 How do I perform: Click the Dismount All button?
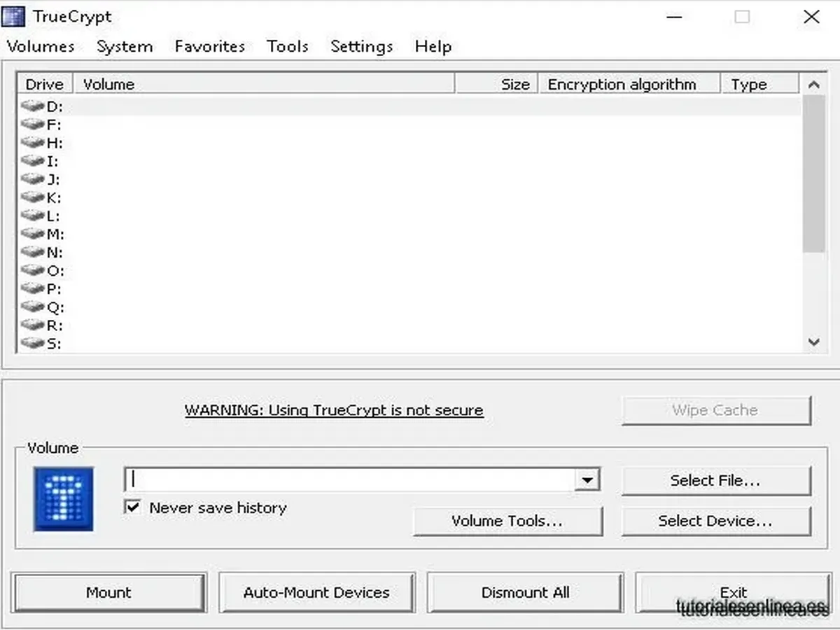click(525, 592)
